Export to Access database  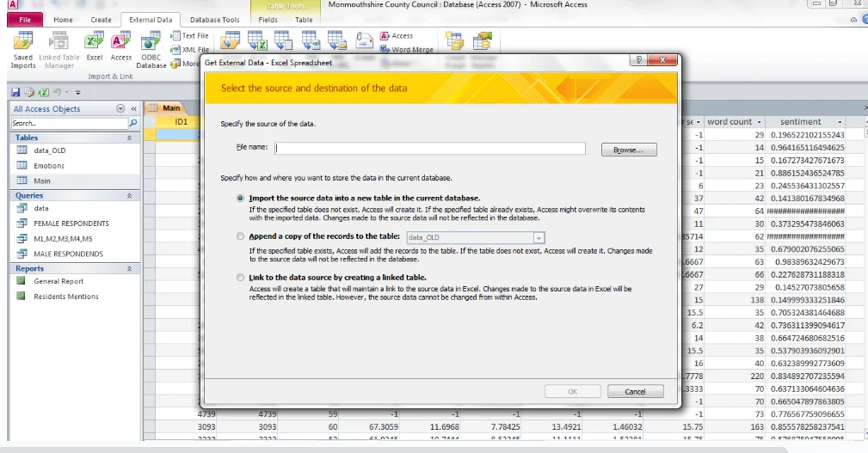click(x=397, y=36)
